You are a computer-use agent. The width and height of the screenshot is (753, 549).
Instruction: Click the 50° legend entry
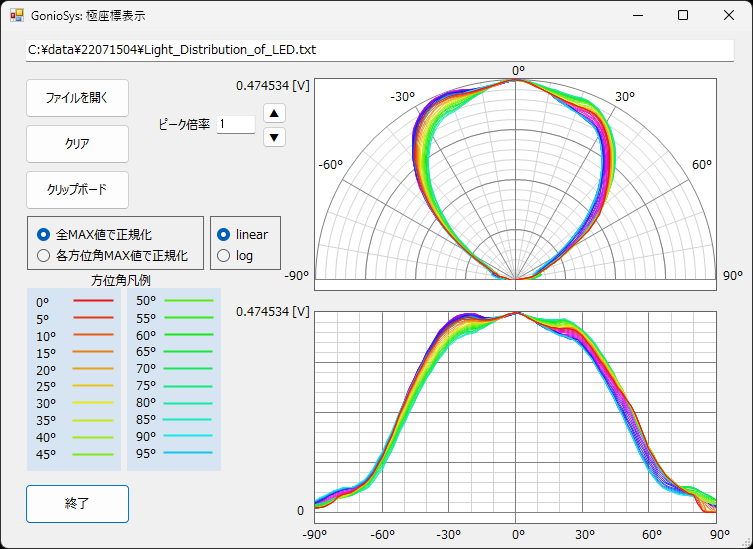[145, 300]
